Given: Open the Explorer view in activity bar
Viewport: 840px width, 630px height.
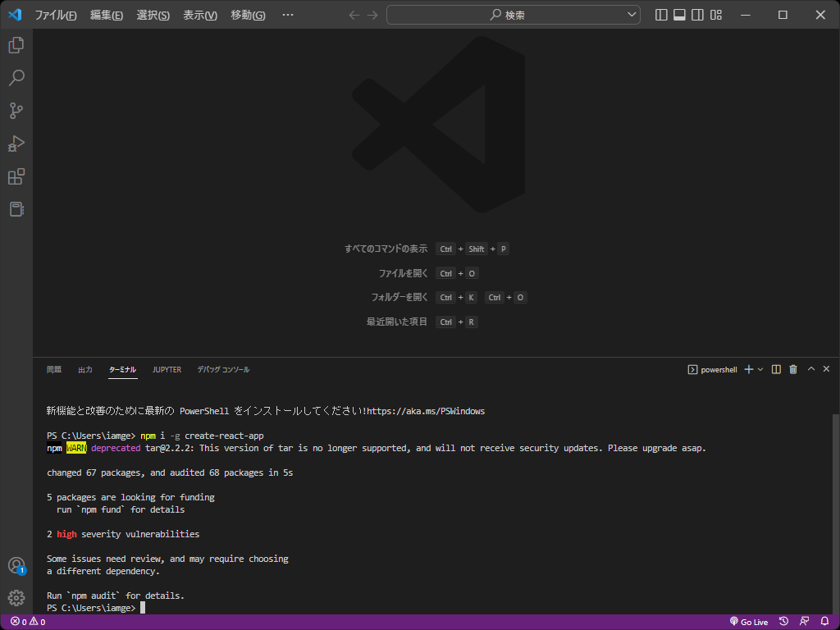Looking at the screenshot, I should click(16, 45).
